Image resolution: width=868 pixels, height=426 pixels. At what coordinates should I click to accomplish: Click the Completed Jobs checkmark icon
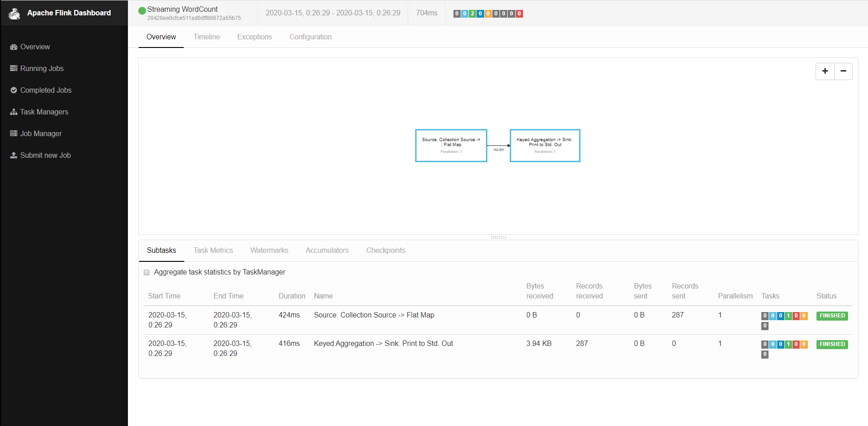(x=14, y=90)
